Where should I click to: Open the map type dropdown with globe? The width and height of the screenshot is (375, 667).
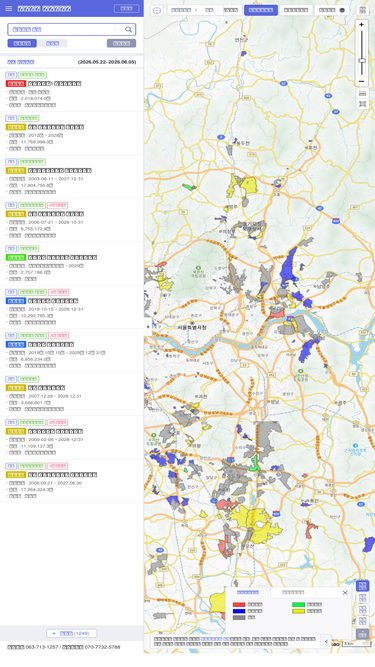332,10
